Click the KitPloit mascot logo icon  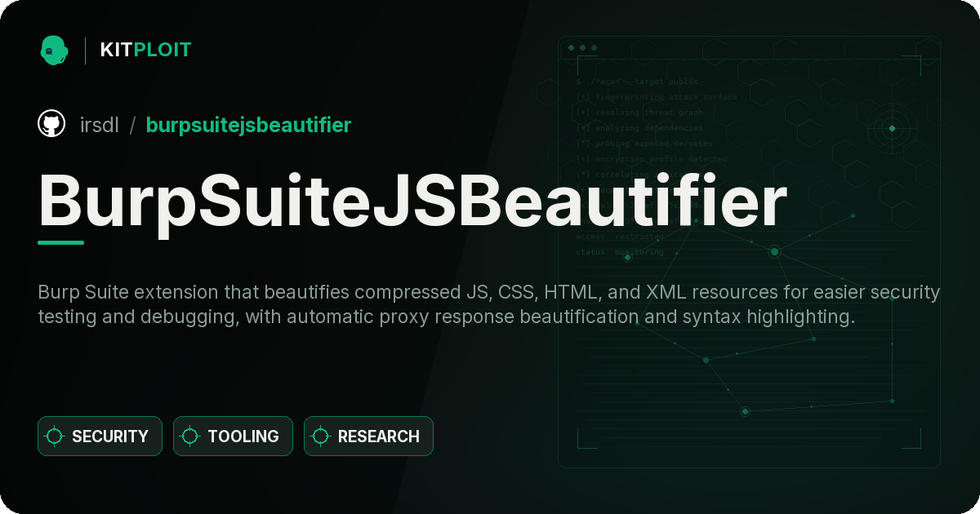pos(54,50)
